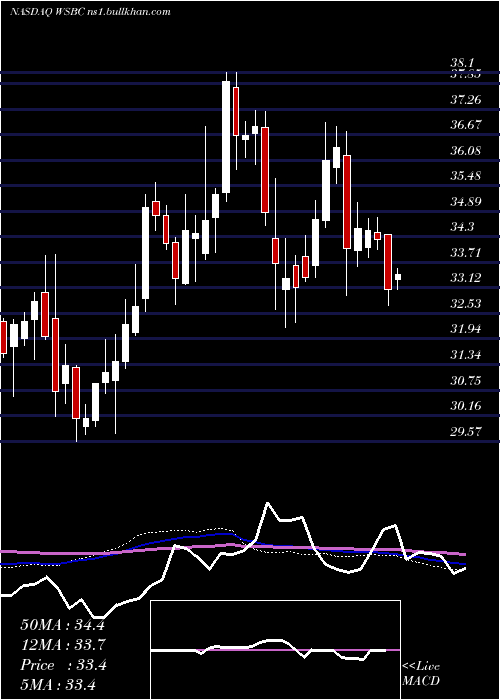Click the <<Live MACD label
Screen dimensions: 500x700
pos(421,674)
